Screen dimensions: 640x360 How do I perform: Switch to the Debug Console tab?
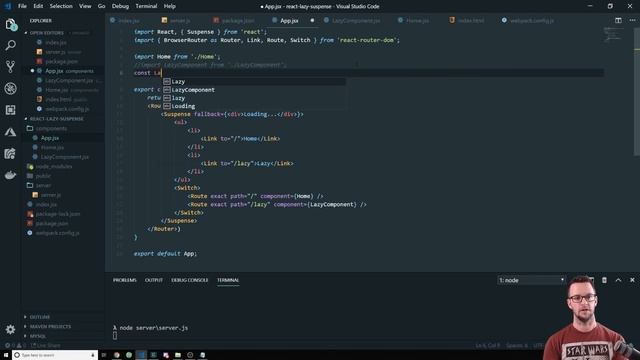(189, 280)
